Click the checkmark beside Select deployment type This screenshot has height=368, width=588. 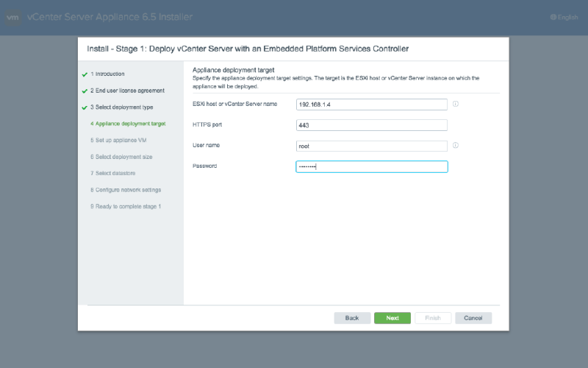85,107
